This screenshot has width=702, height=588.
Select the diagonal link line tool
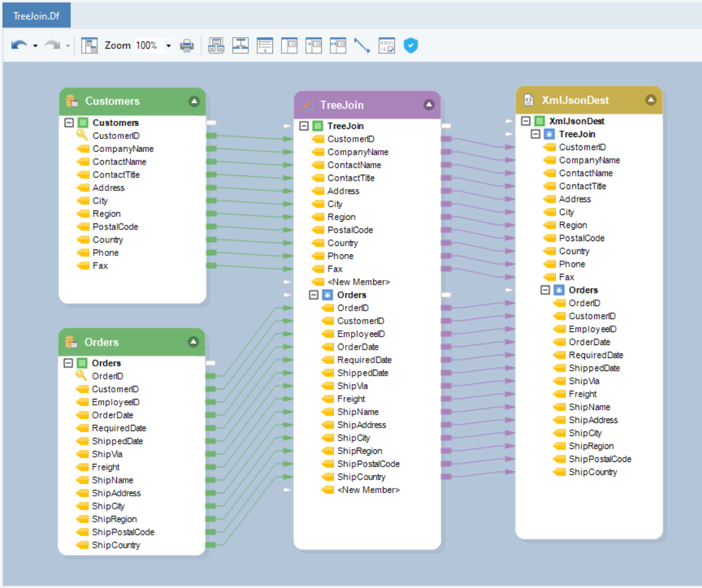[362, 45]
